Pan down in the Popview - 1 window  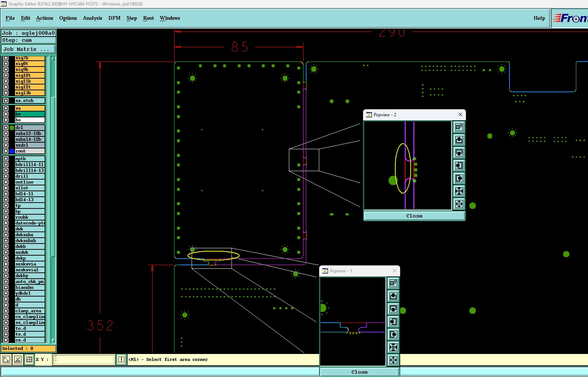pyautogui.click(x=393, y=309)
